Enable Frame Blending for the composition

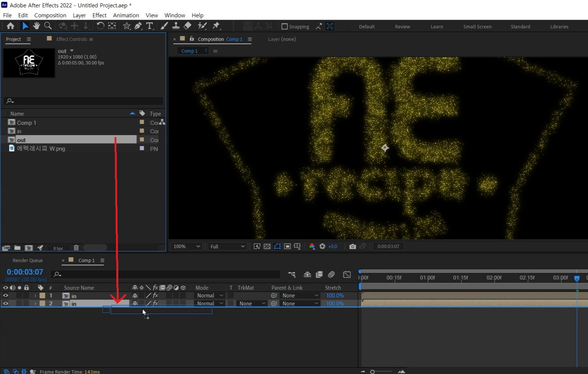319,274
